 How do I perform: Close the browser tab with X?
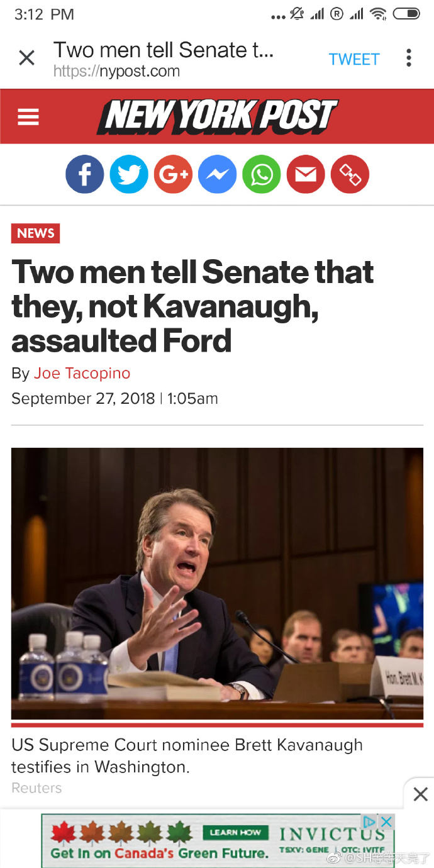pos(26,58)
